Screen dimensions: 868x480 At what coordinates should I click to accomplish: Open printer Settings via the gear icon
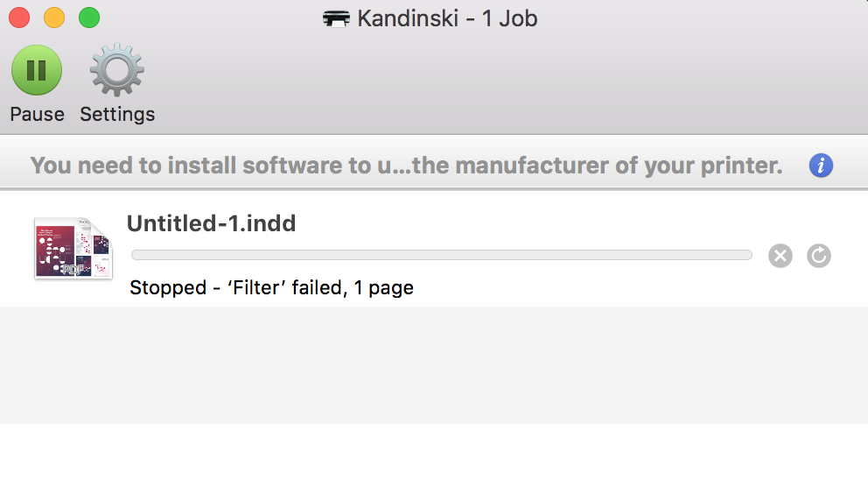click(x=116, y=70)
